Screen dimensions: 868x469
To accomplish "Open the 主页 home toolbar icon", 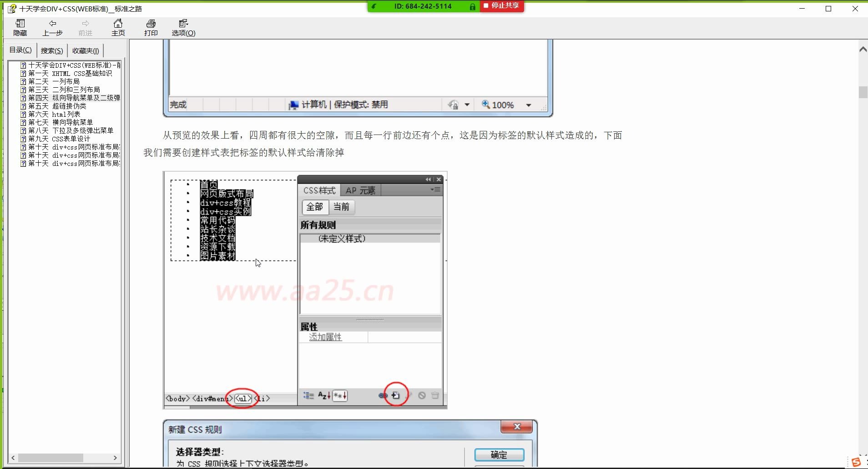I will [118, 27].
